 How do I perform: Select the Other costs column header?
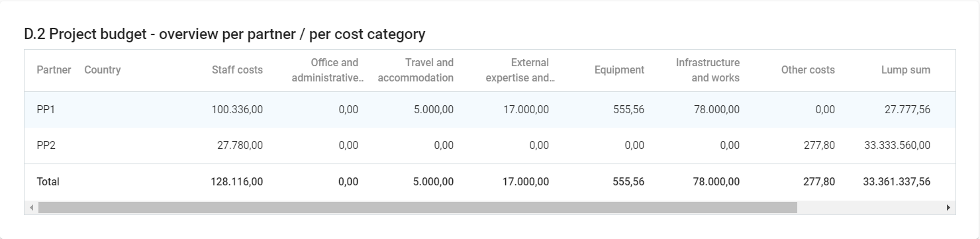click(x=808, y=70)
